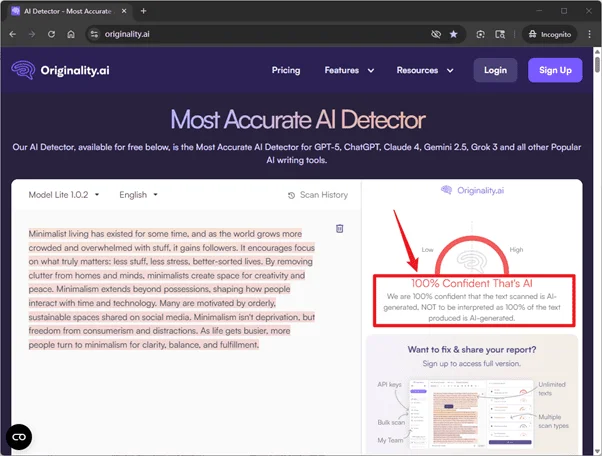The height and width of the screenshot is (456, 602).
Task: Click 'Sign up to access full version.' text
Action: [472, 363]
